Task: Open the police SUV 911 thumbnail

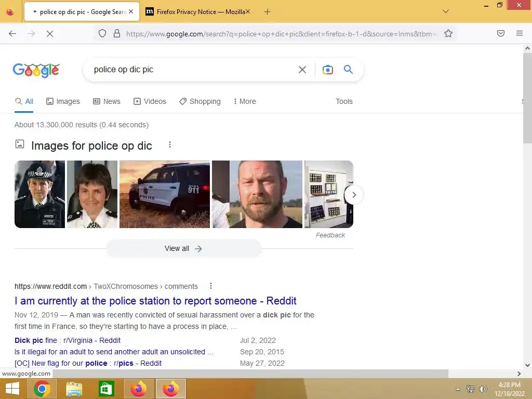Action: coord(165,194)
